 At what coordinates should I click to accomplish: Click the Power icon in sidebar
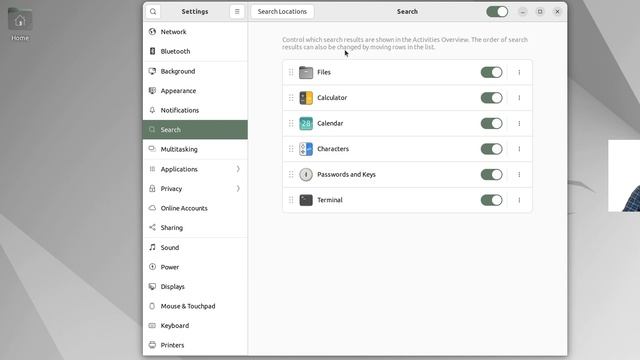pyautogui.click(x=152, y=267)
